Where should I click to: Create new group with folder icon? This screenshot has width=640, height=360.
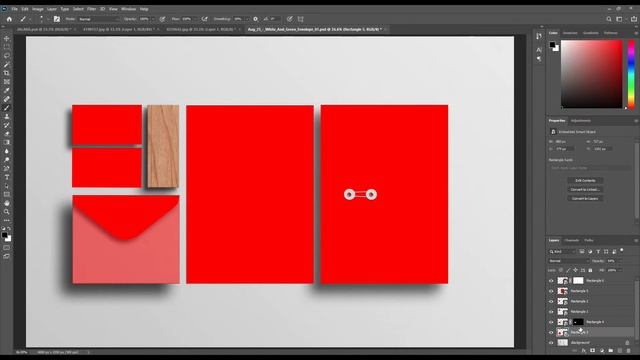pos(611,351)
